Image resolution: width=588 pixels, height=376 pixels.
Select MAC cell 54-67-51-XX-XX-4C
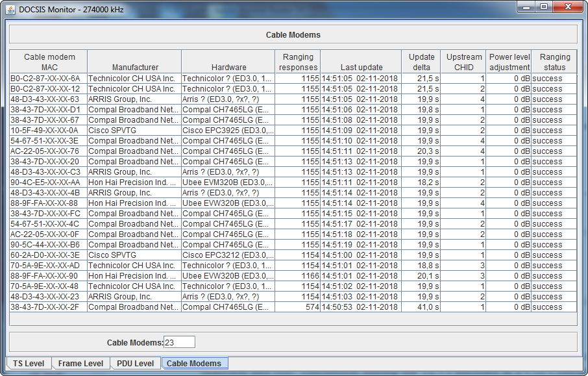pos(49,224)
